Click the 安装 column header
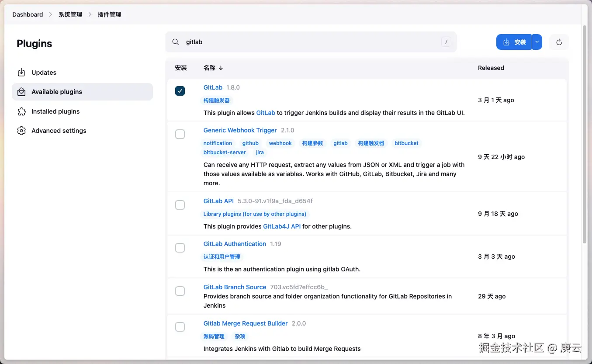592x364 pixels. [x=181, y=68]
